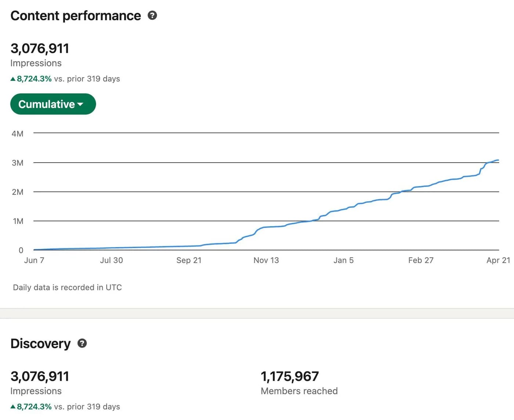Click the Daily data is recorded in UTC note
The width and height of the screenshot is (514, 420).
(67, 287)
